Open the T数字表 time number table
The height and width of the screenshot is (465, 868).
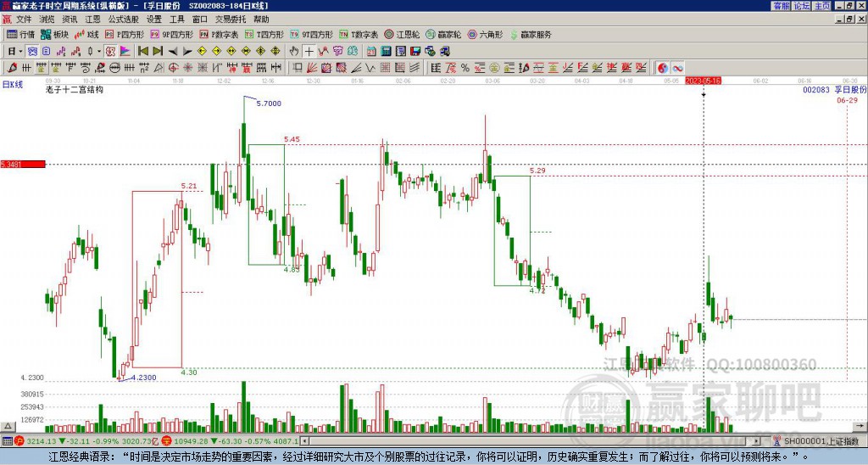tap(359, 34)
